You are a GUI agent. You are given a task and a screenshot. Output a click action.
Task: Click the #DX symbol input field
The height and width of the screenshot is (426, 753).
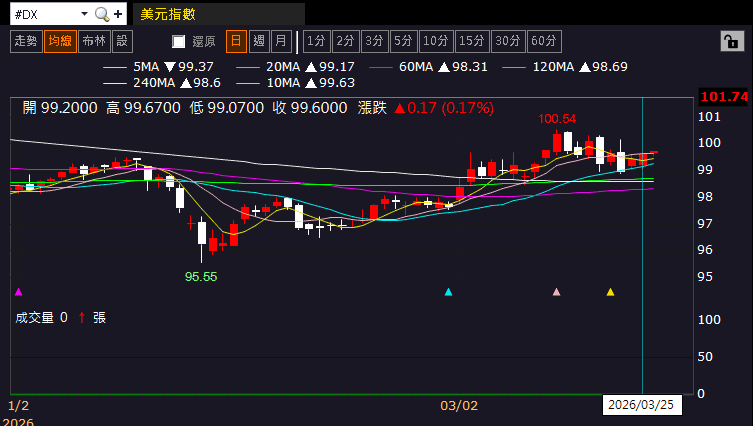coord(40,15)
